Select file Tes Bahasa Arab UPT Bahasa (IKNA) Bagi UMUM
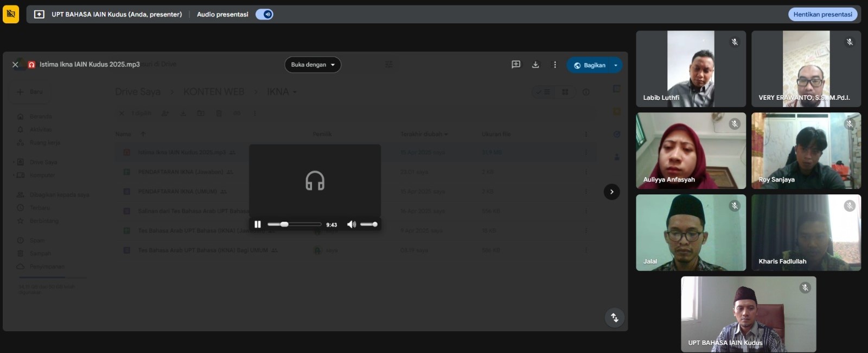The width and height of the screenshot is (868, 353). click(355, 250)
